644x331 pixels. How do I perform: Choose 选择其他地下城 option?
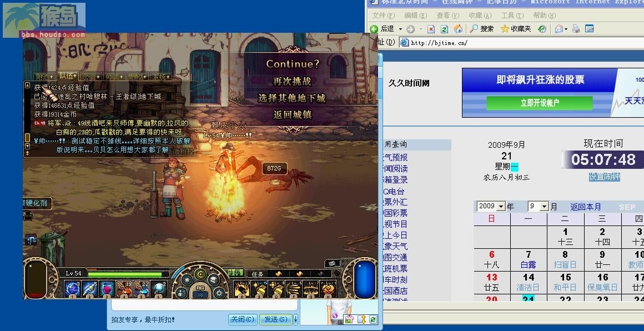292,98
